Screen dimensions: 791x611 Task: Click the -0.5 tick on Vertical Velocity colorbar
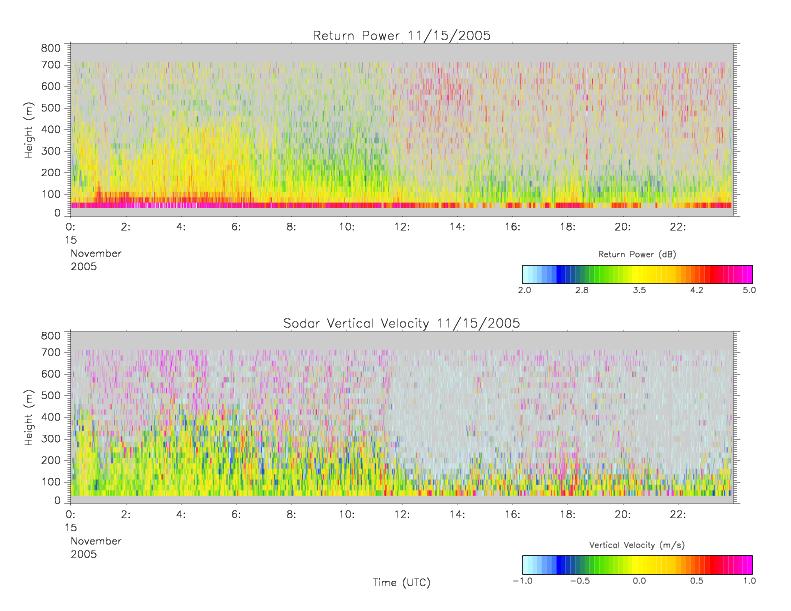(580, 581)
